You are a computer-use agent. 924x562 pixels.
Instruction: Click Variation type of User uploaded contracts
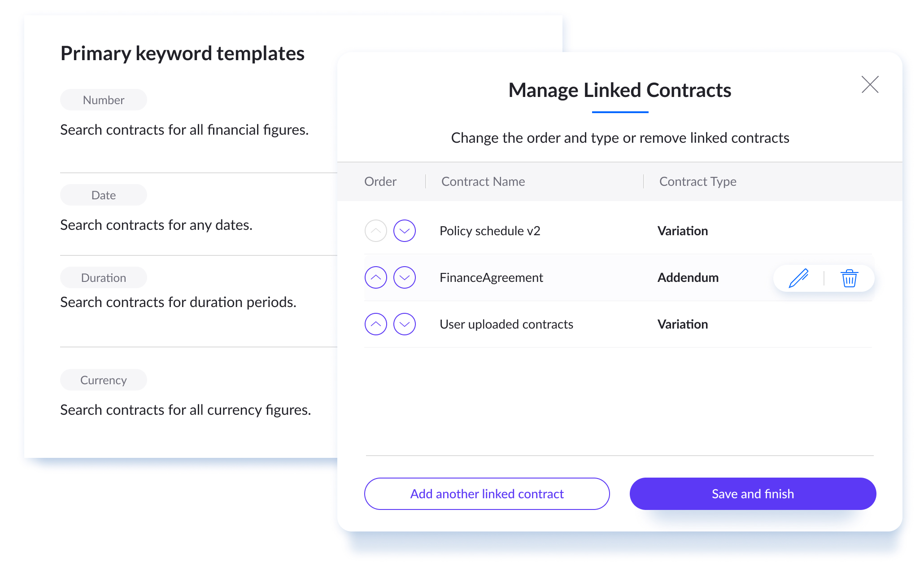coord(683,324)
